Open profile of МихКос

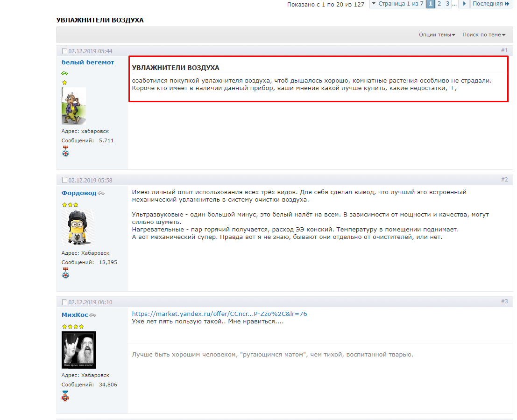[75, 315]
